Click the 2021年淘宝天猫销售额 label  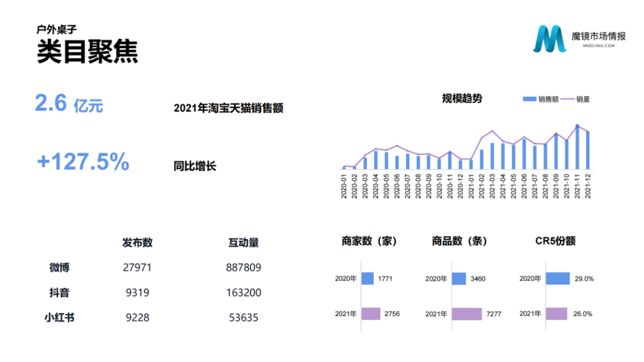tap(228, 108)
